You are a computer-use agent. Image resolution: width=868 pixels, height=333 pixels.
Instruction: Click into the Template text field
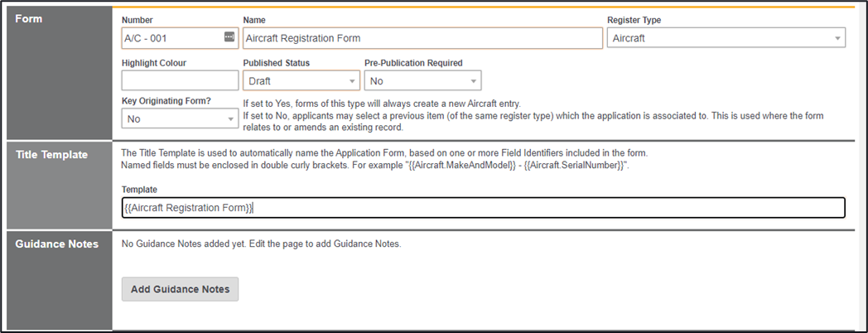tap(483, 208)
